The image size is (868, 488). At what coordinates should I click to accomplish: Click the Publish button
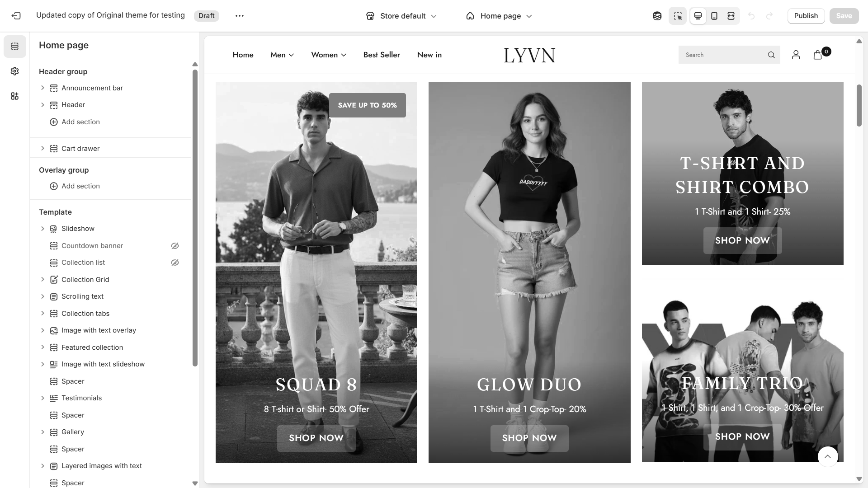(806, 16)
